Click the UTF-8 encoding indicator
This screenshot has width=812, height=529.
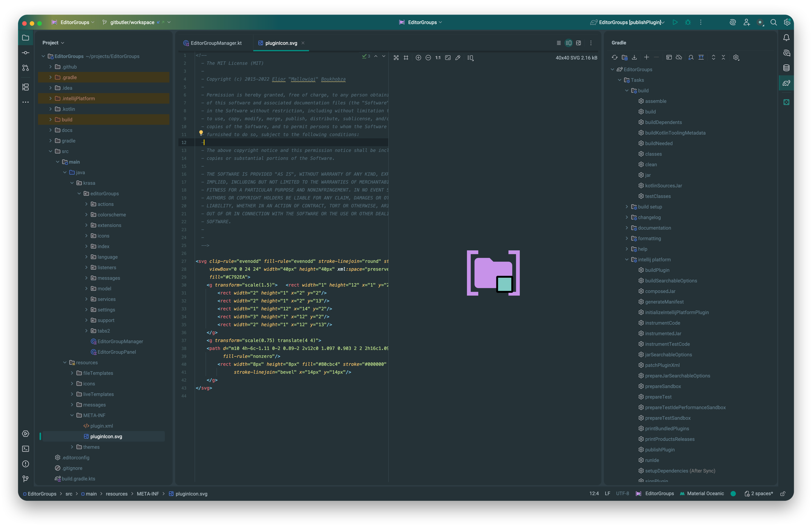[622, 494]
